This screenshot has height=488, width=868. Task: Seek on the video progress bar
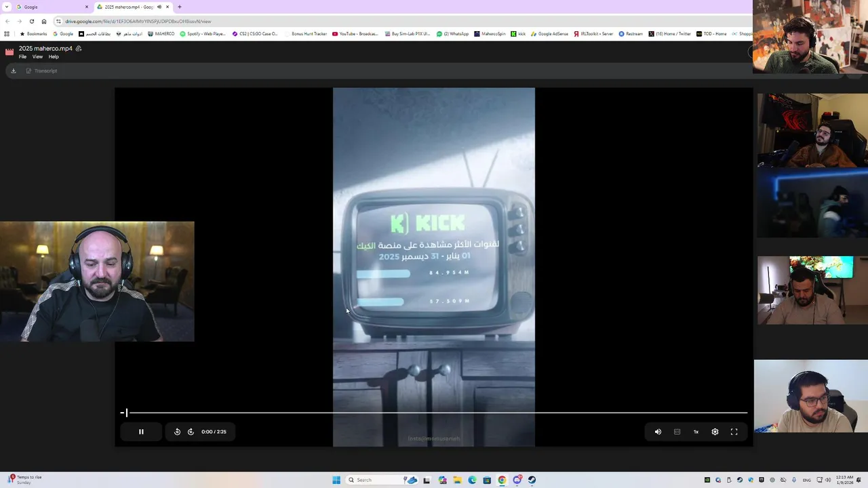[434, 412]
